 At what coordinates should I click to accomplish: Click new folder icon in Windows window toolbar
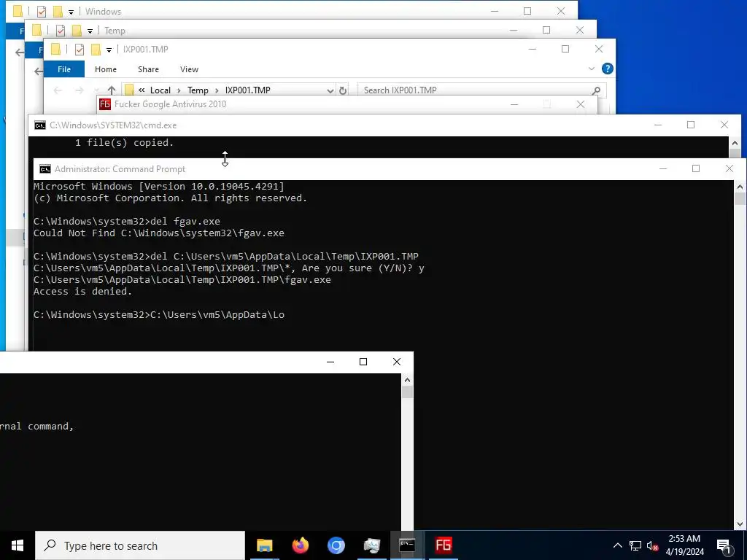click(58, 12)
